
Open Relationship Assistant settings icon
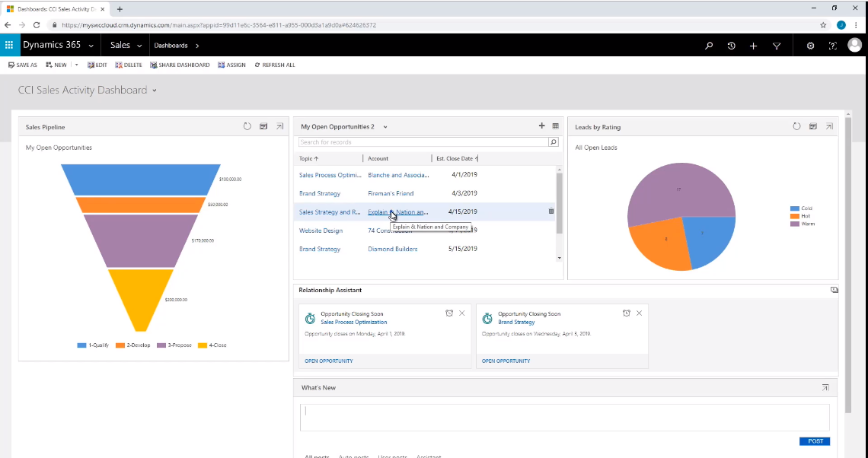834,290
